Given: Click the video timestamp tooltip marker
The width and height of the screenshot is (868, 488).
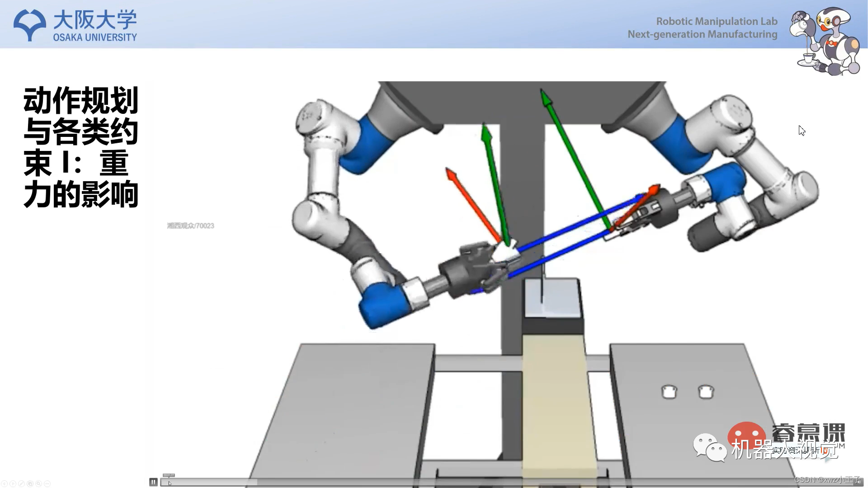Looking at the screenshot, I should click(169, 475).
